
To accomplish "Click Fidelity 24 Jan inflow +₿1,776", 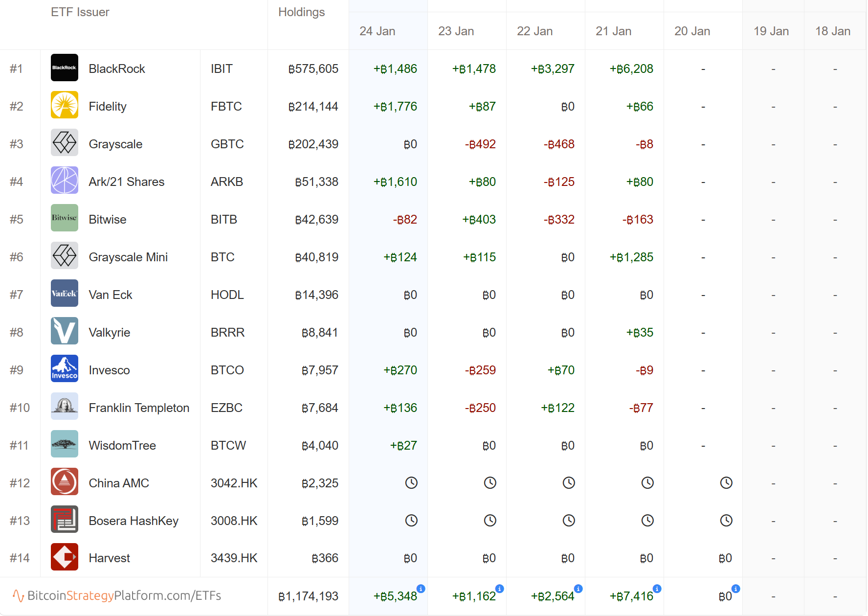I will 395,107.
